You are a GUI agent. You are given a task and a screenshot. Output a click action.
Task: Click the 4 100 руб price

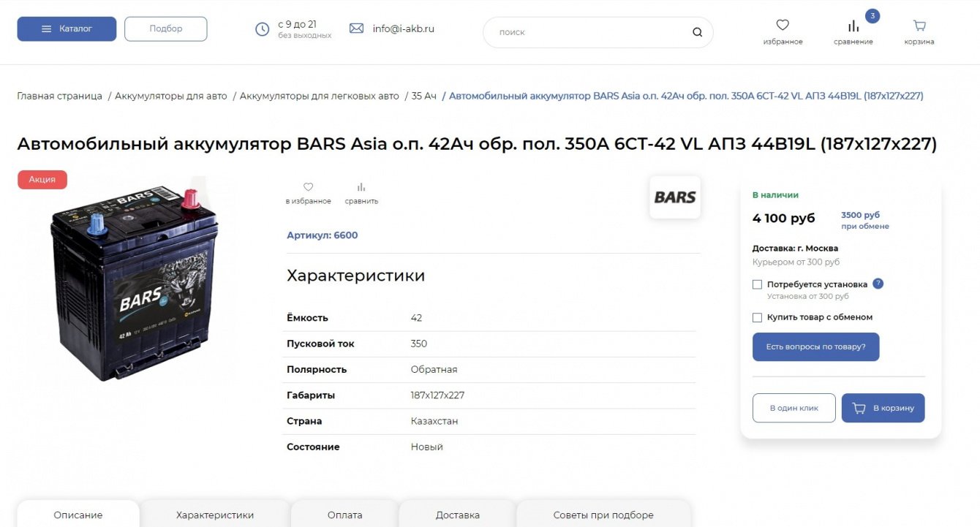[783, 218]
